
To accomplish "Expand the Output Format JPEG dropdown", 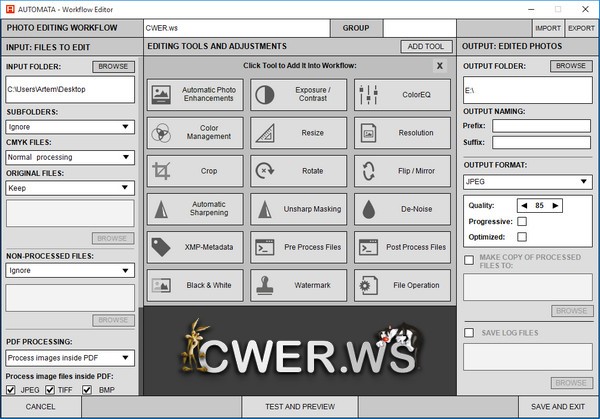I will (527, 182).
